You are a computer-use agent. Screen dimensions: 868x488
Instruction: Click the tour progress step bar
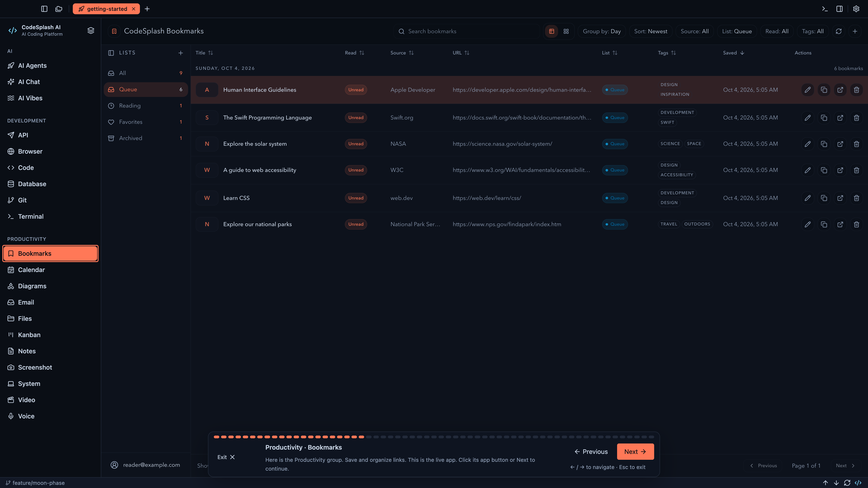point(434,437)
